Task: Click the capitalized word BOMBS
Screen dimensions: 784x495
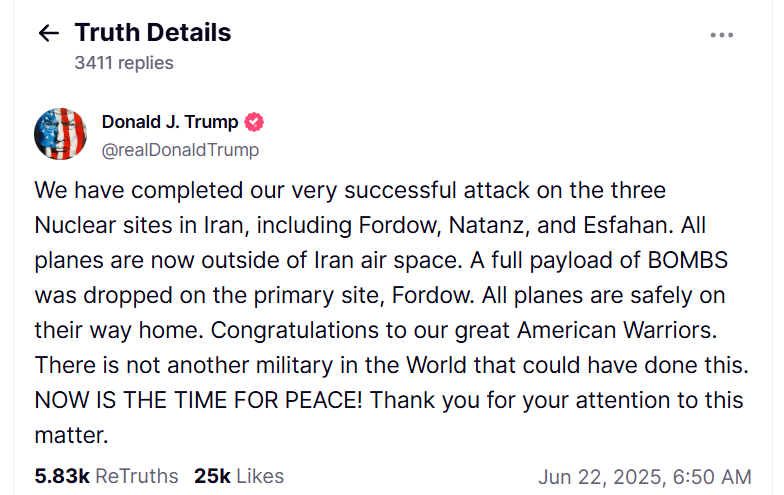Action: pyautogui.click(x=688, y=260)
